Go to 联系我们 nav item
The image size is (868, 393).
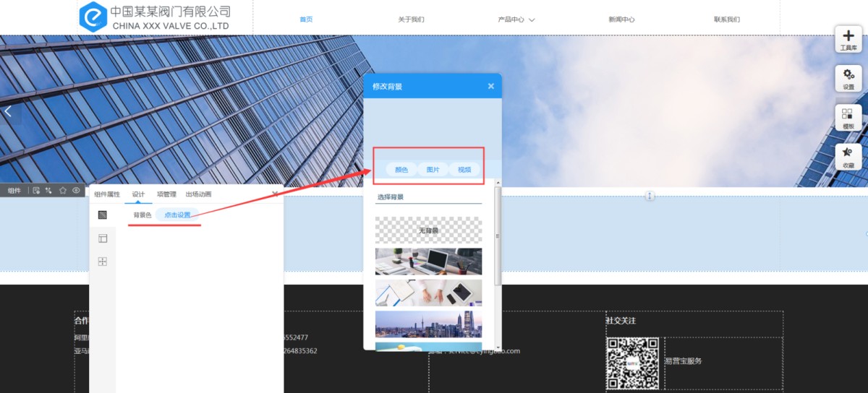[727, 20]
